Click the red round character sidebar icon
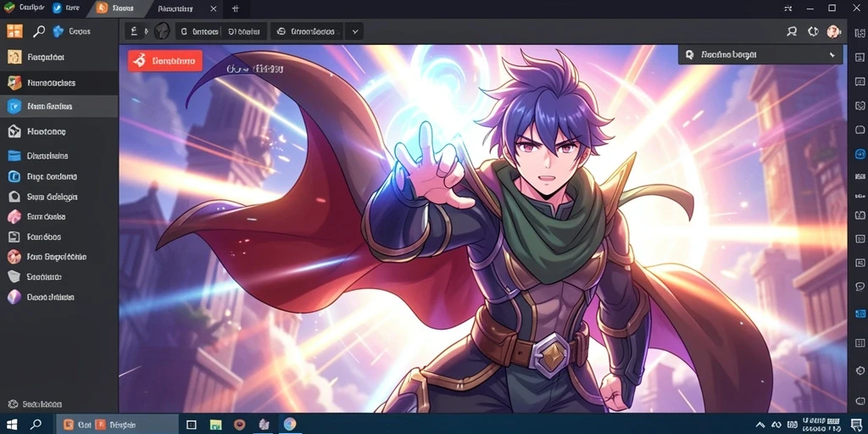This screenshot has height=434, width=868. [14, 257]
